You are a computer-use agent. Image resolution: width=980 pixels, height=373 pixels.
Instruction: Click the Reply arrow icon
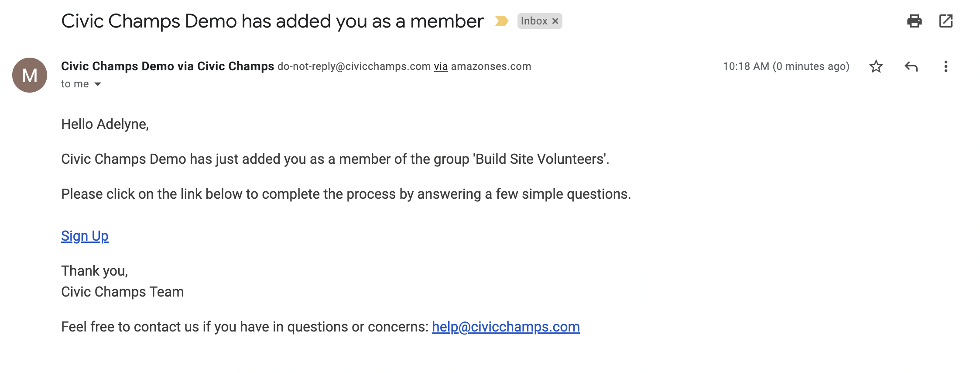911,66
